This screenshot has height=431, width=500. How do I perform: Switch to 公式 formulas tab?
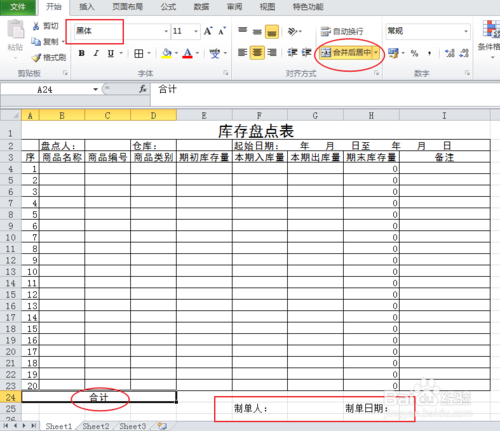(168, 7)
